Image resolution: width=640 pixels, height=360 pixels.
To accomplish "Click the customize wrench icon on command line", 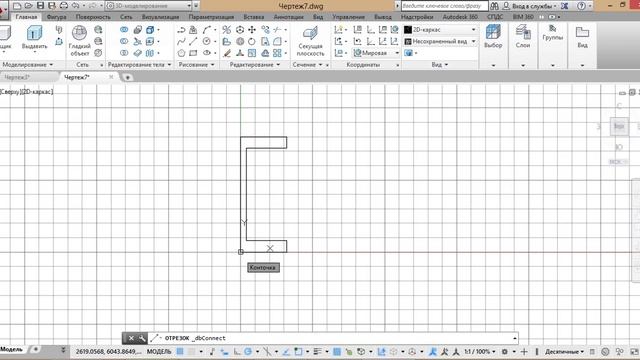I will tap(142, 338).
